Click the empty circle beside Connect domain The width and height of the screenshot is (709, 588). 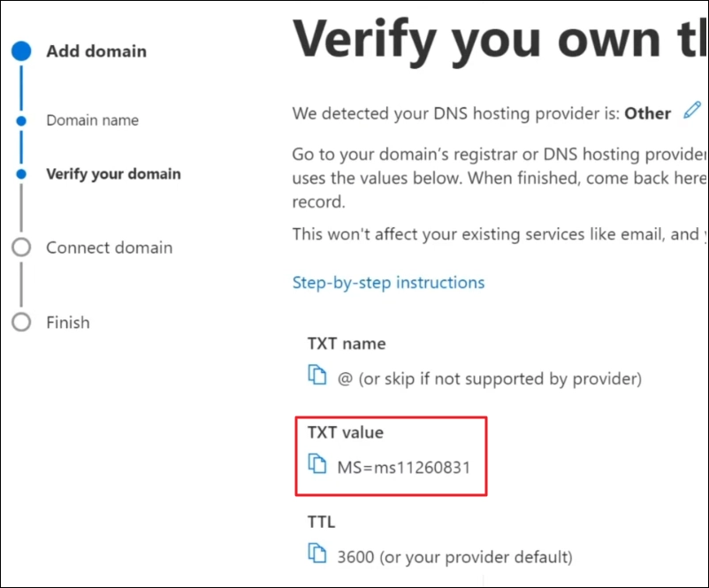21,248
